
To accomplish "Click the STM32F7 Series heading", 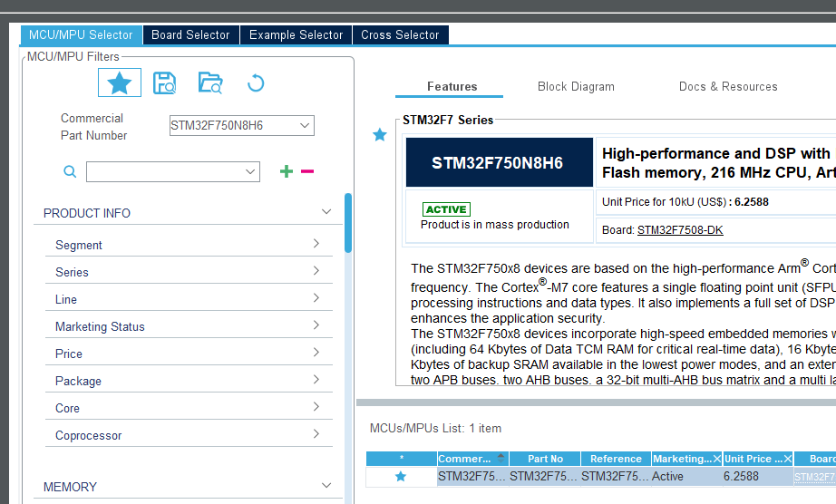I will 448,120.
